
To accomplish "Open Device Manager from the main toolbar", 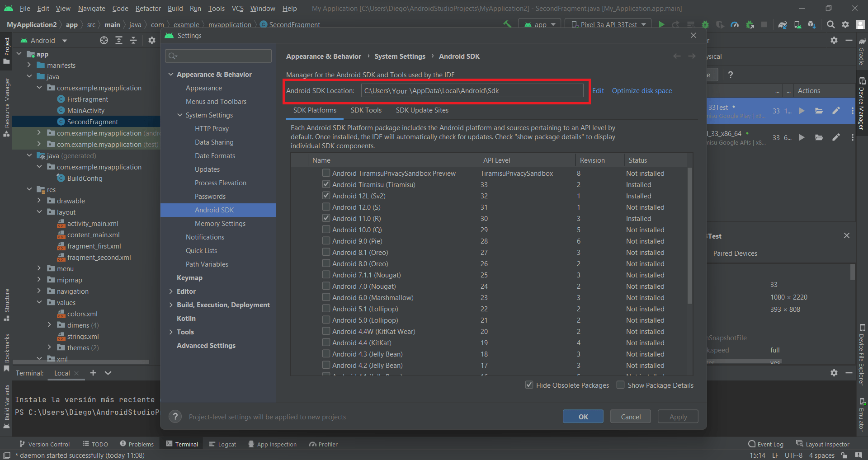I will pyautogui.click(x=797, y=24).
